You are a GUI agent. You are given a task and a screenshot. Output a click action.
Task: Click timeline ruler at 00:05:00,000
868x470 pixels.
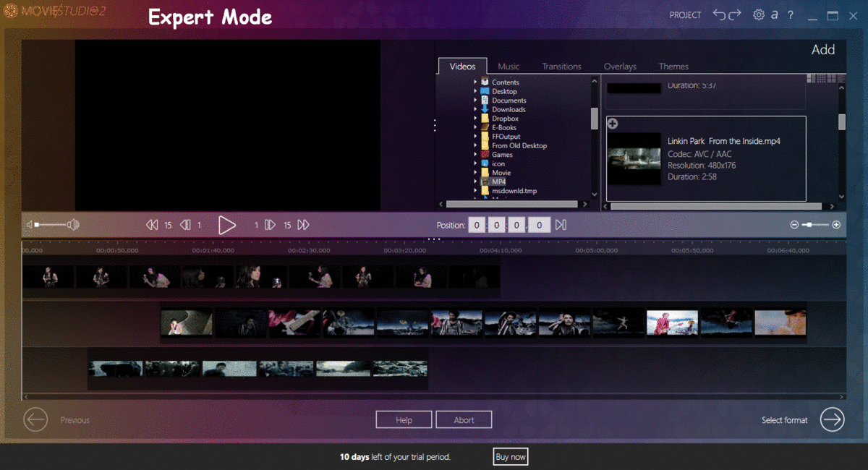coord(597,250)
